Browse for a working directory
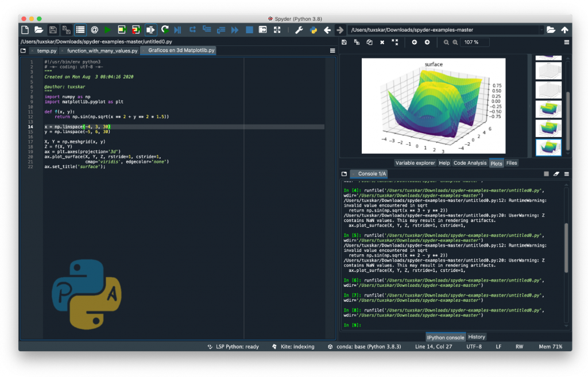The width and height of the screenshot is (588, 377). (551, 30)
